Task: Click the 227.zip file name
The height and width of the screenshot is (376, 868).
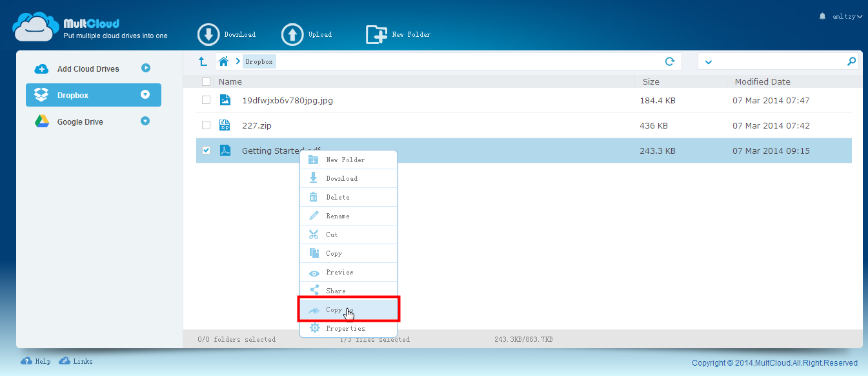Action: pyautogui.click(x=258, y=125)
